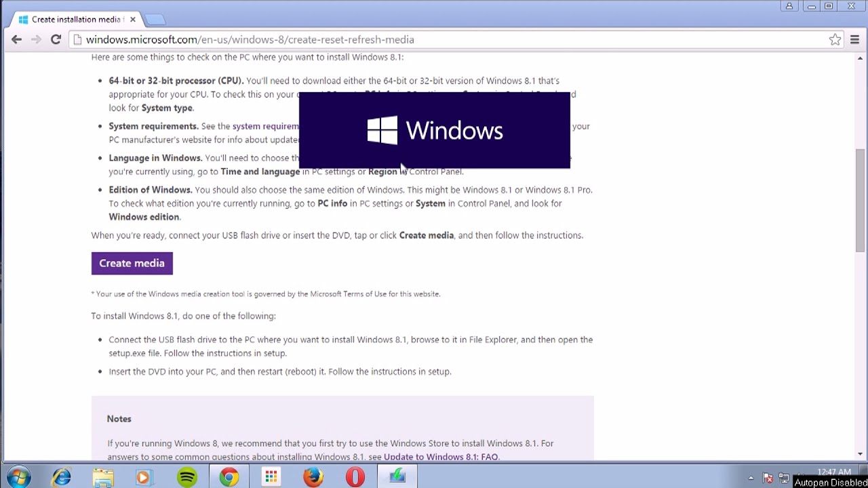Viewport: 868px width, 488px height.
Task: Open the green screen recorder taskbar icon
Action: (397, 477)
